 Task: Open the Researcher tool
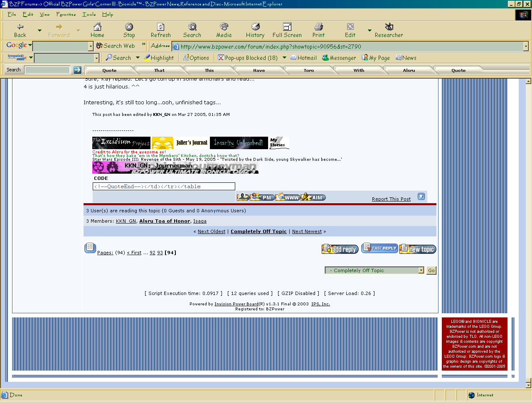tap(389, 30)
